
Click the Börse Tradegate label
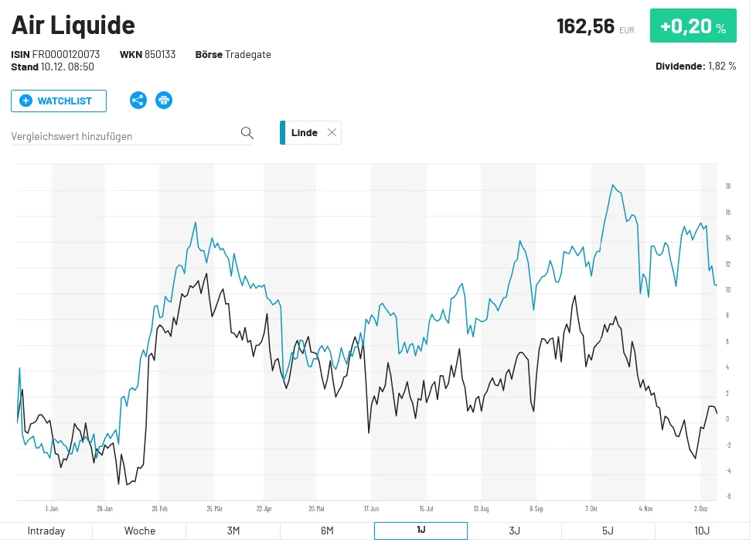(233, 54)
